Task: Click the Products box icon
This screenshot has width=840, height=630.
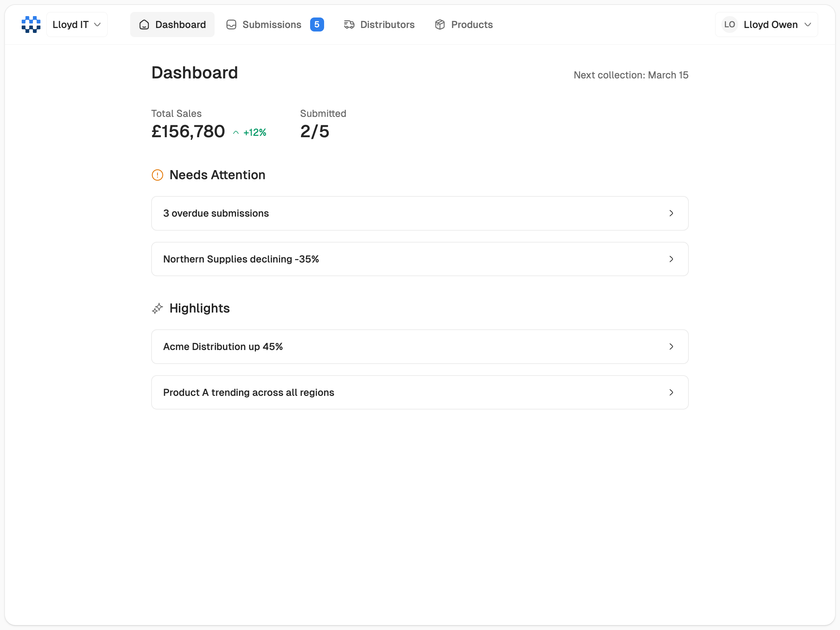Action: click(440, 24)
